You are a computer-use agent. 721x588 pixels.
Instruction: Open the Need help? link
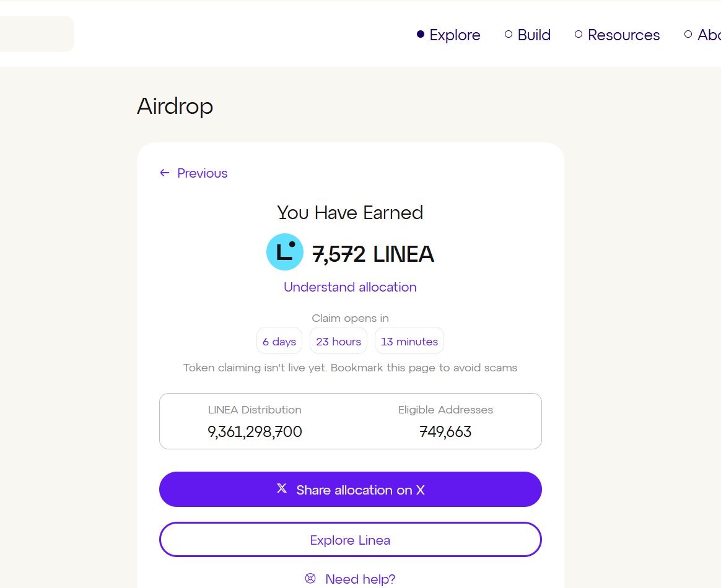360,579
